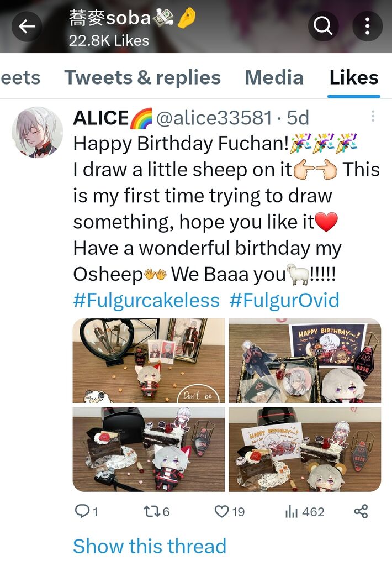Screen dimensions: 392x566
Task: Open search with the magnifier icon
Action: click(323, 27)
